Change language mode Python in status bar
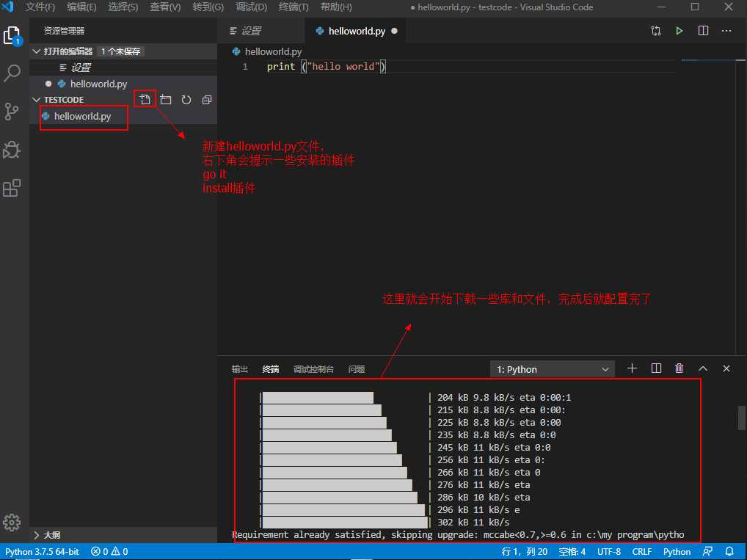This screenshot has width=747, height=560. (x=677, y=551)
